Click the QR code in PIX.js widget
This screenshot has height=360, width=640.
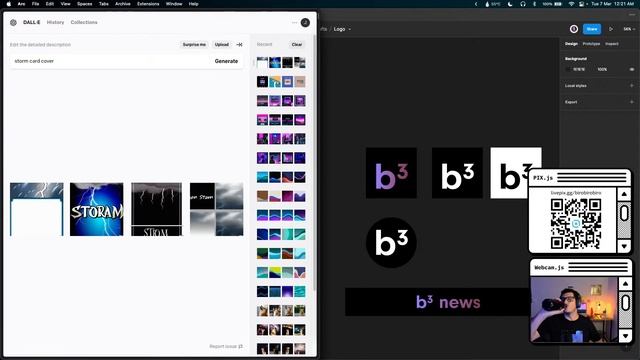click(x=576, y=224)
